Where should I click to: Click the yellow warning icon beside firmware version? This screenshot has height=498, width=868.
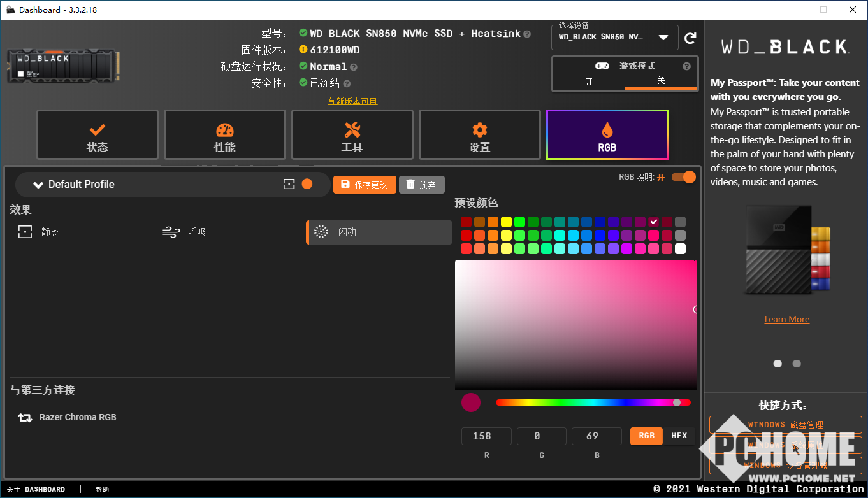[x=303, y=50]
